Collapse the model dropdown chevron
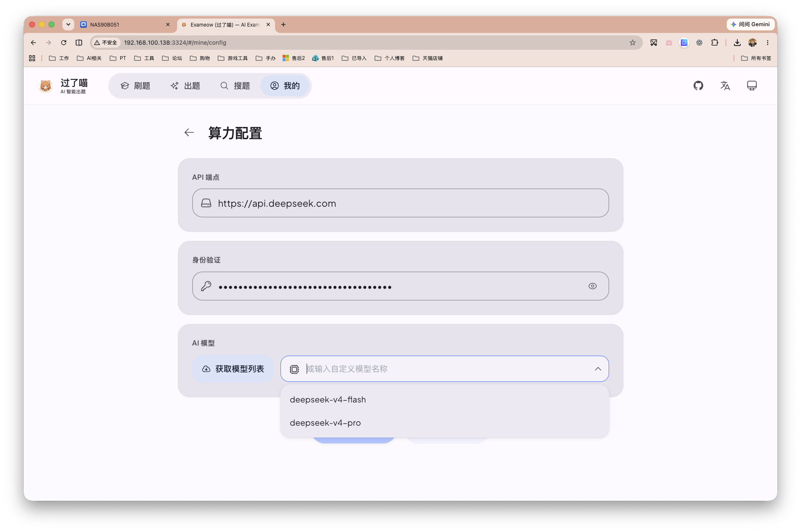This screenshot has width=801, height=532. point(598,369)
